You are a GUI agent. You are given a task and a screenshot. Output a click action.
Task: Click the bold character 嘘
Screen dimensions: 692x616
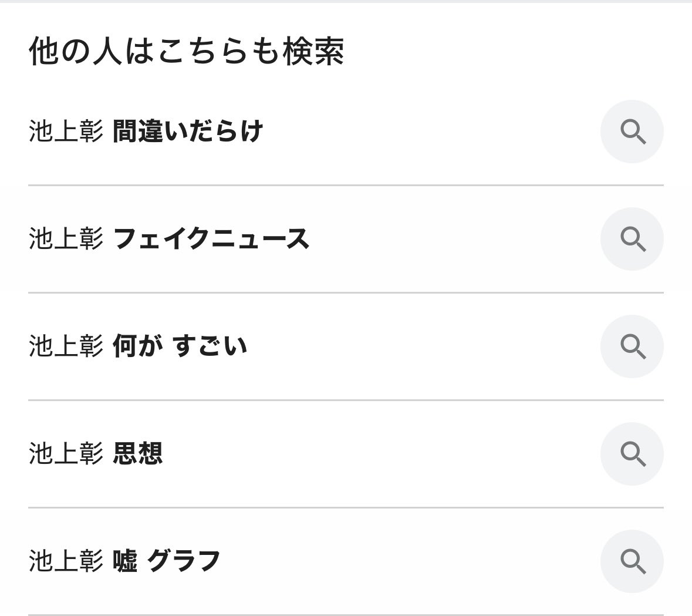(x=124, y=561)
